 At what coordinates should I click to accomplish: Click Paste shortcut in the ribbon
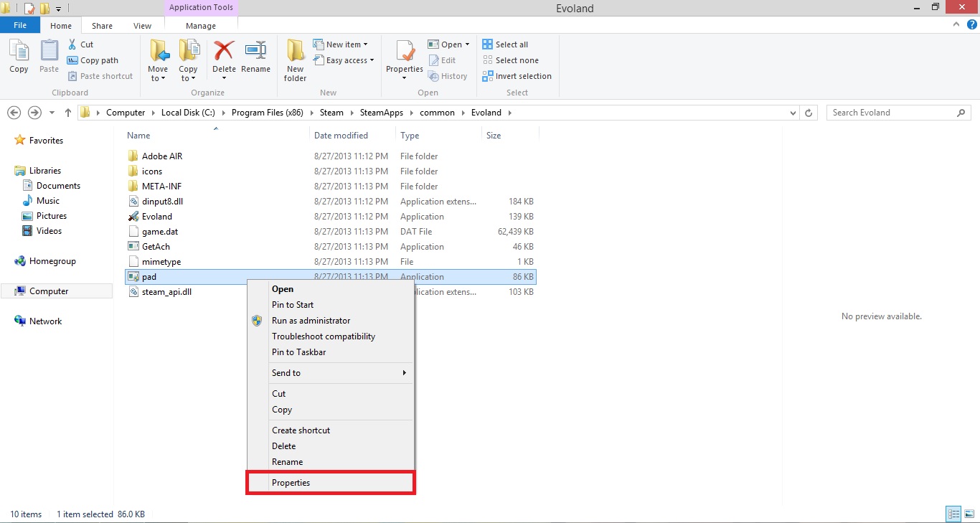pos(100,76)
